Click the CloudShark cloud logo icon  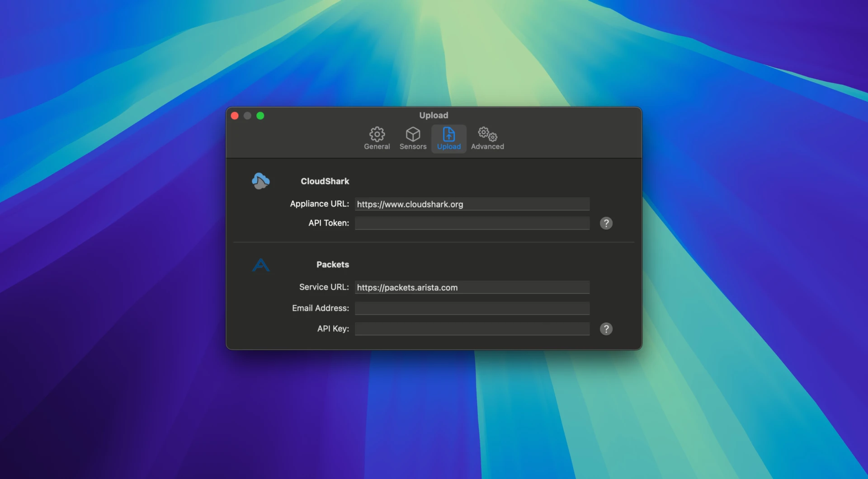coord(260,181)
